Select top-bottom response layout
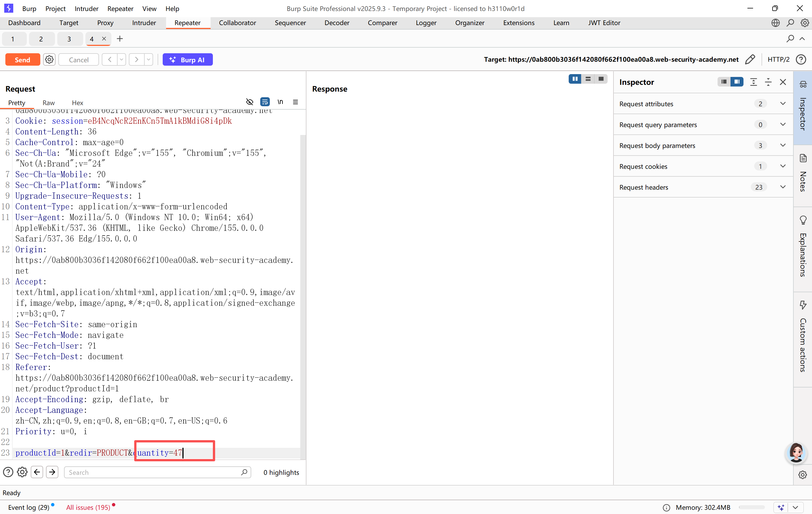812x514 pixels. 588,79
